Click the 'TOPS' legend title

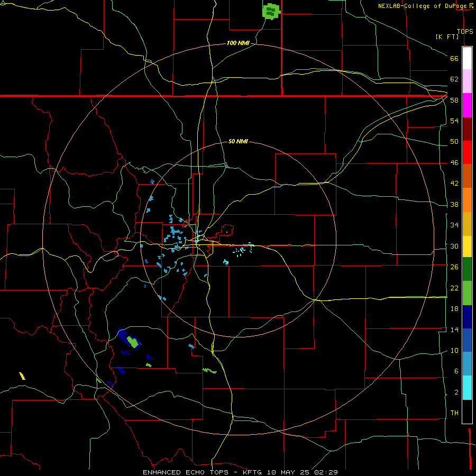click(x=465, y=31)
